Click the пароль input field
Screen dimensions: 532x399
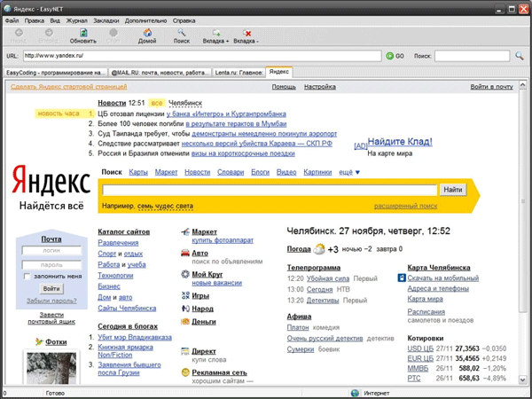click(51, 264)
